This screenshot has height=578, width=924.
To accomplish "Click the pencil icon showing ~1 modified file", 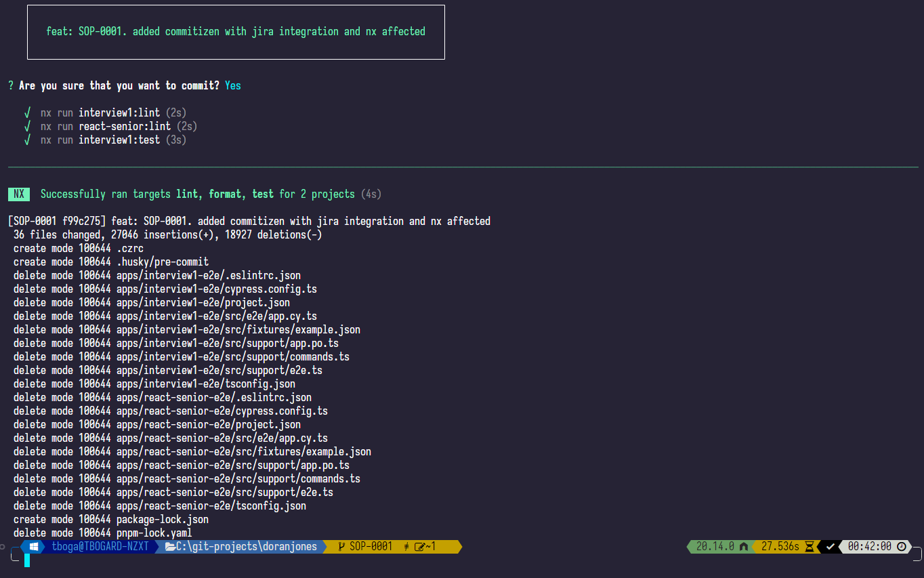I will pos(422,547).
